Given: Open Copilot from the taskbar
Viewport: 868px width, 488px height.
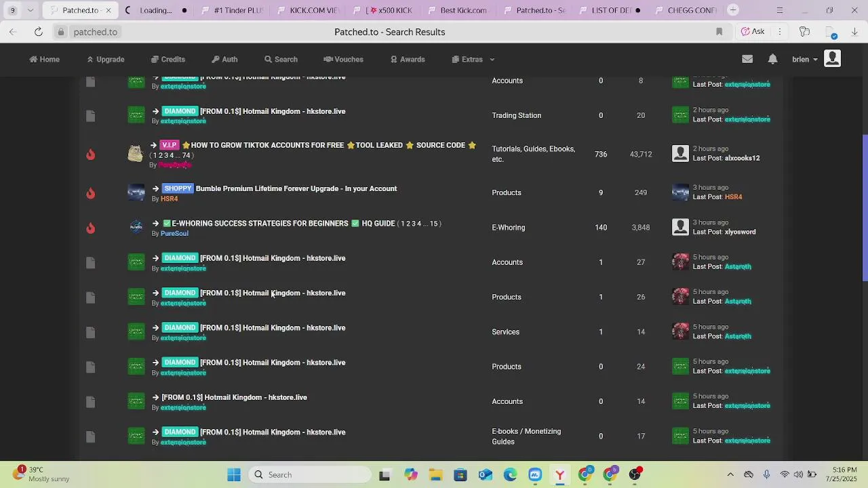Looking at the screenshot, I should (x=410, y=474).
